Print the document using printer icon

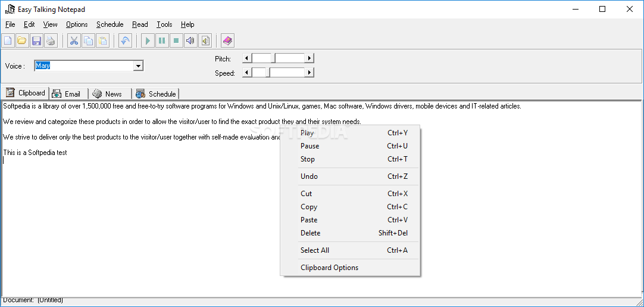(51, 41)
